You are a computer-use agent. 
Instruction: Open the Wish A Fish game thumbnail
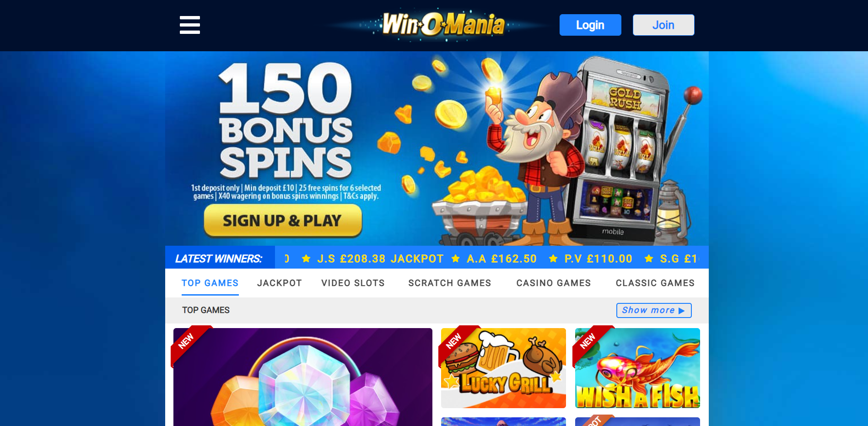pos(637,368)
